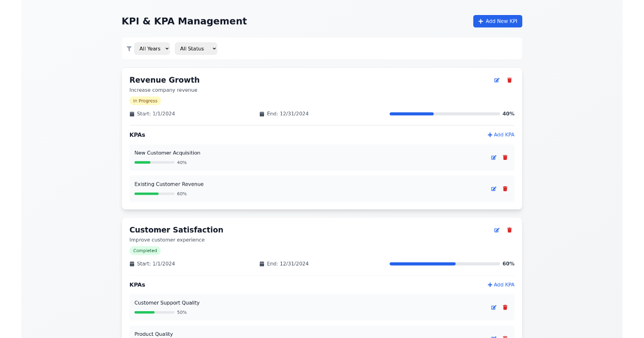Delete the Existing Customer Revenue KPA
Viewport: 644px width, 338px height.
505,188
